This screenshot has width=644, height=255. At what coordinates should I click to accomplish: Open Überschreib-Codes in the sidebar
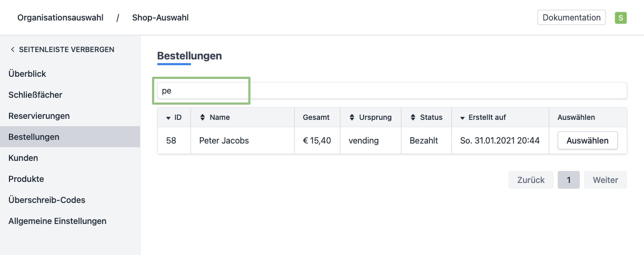coord(47,200)
